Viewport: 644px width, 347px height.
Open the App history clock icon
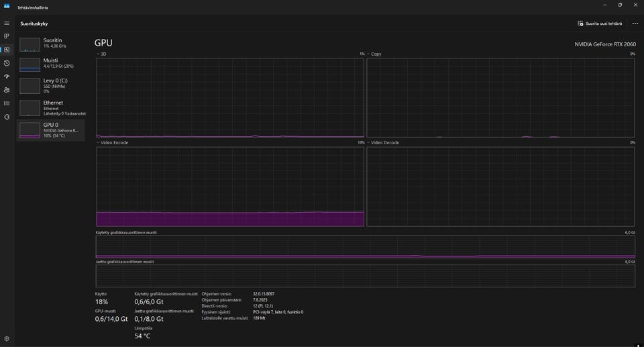point(7,63)
